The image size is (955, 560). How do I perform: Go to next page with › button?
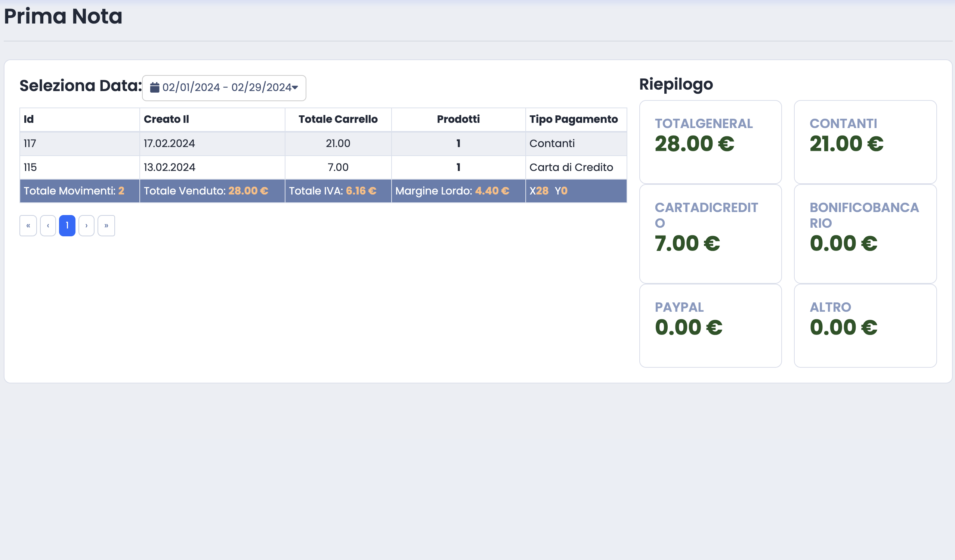[x=86, y=225]
